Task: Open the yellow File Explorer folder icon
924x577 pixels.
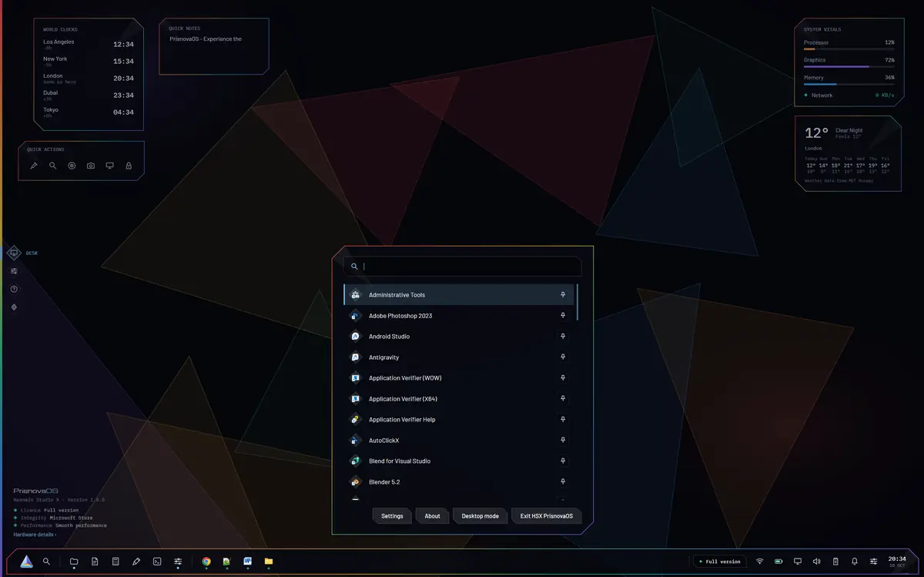Action: pos(269,562)
